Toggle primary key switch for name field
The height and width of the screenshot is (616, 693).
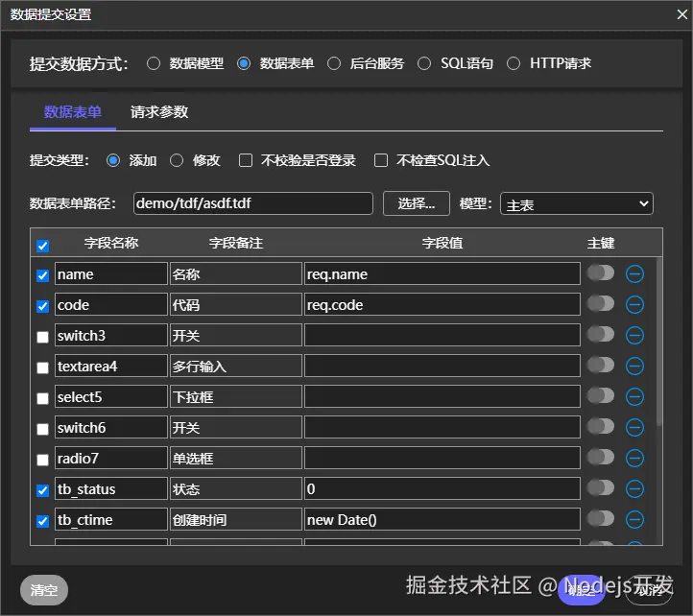(601, 273)
